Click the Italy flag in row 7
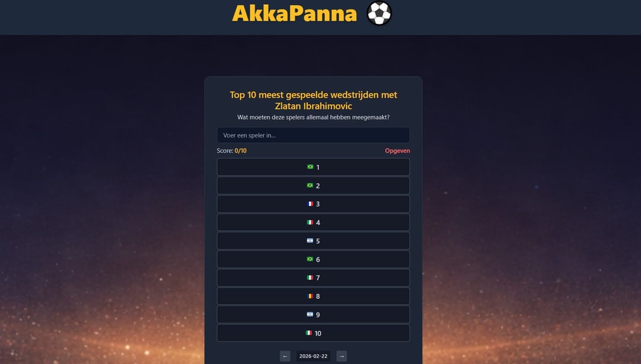The image size is (641, 364). point(310,277)
